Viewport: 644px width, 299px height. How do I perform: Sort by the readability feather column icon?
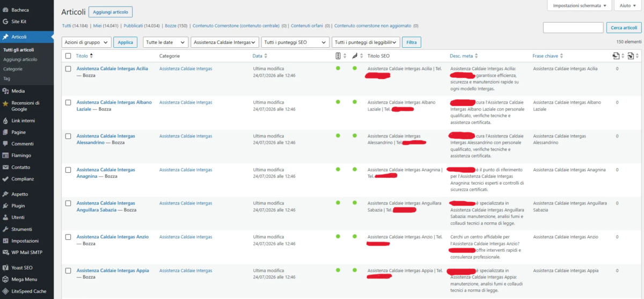click(355, 55)
